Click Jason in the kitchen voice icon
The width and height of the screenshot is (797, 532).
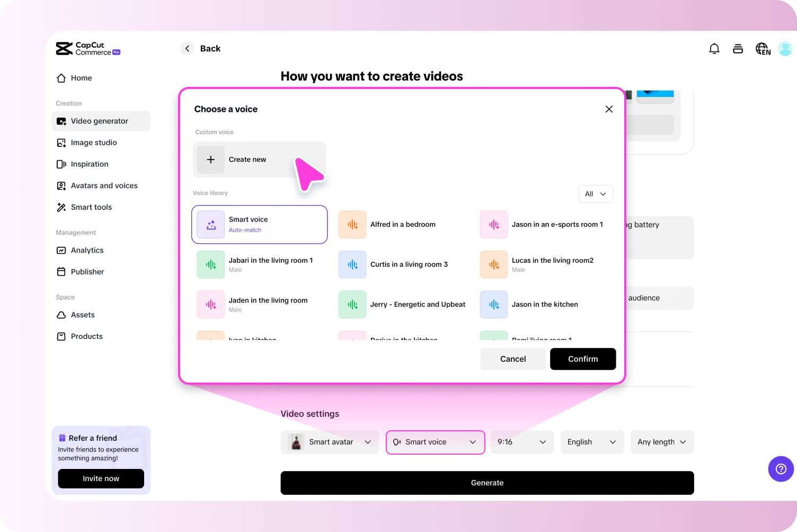click(x=494, y=305)
